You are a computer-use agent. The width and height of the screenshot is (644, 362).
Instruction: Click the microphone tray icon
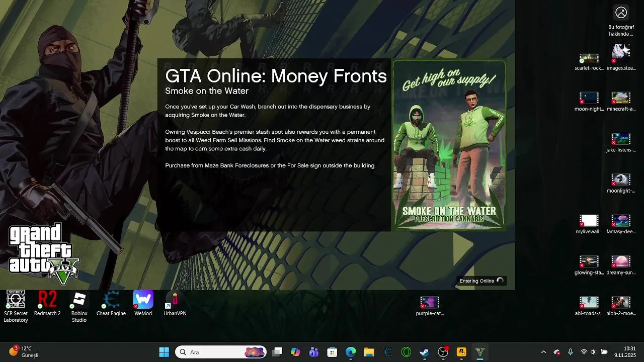point(570,352)
